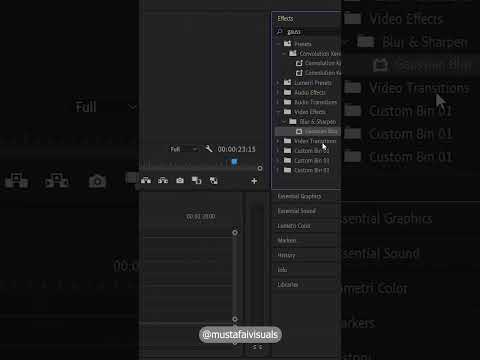This screenshot has width=480, height=360.
Task: Collapse the Convolution Kernel subfolder arrow
Action: pos(284,54)
